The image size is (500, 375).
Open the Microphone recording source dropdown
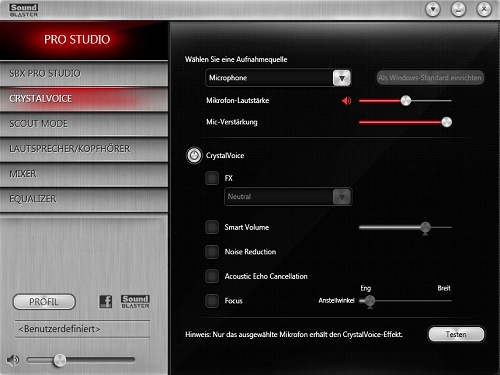(278, 78)
